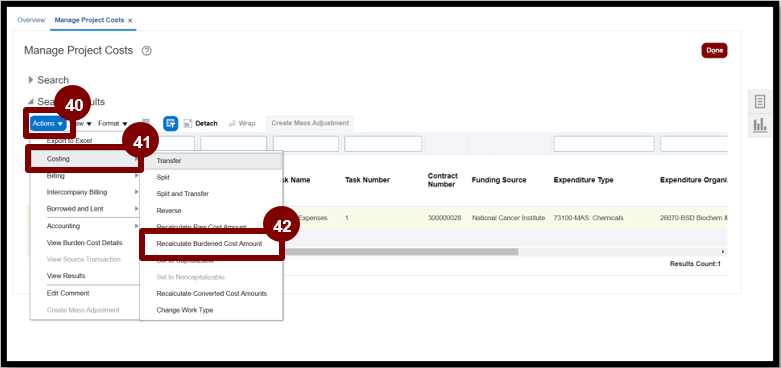Click the Task Name filter field
Screen dimensions: 781x368
click(306, 144)
